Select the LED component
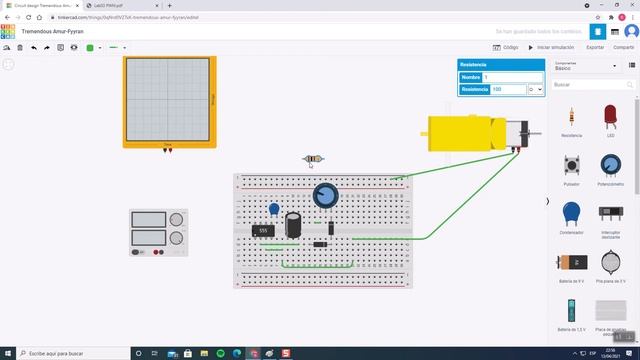 tap(611, 120)
